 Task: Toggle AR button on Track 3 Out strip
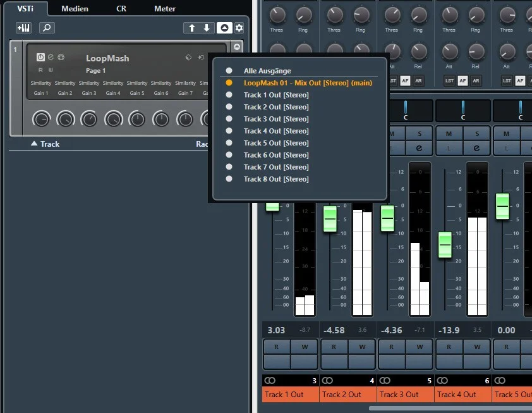(418, 80)
